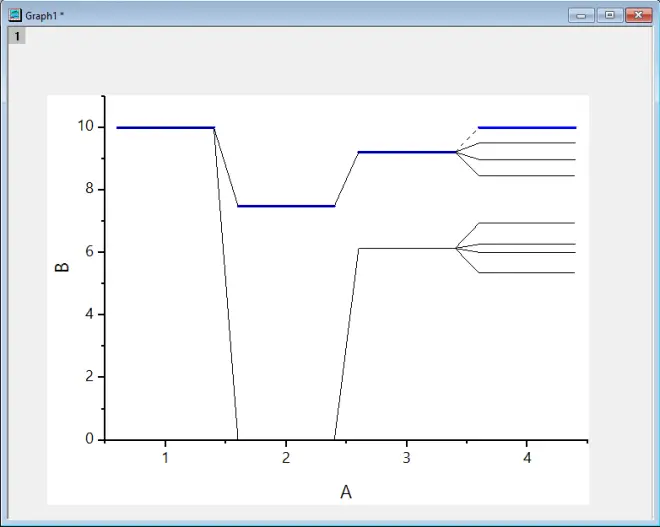This screenshot has width=660, height=527.
Task: Select the blue level segment at 7.5
Action: point(286,206)
